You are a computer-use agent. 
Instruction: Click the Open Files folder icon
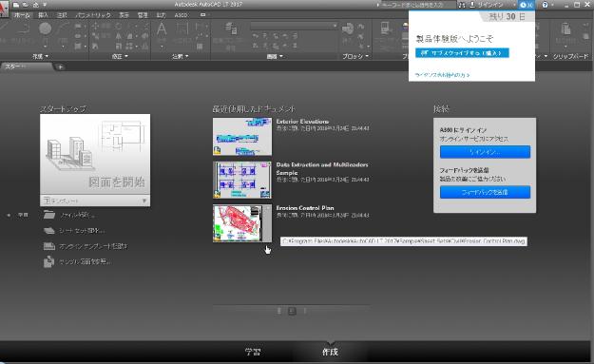pos(49,215)
